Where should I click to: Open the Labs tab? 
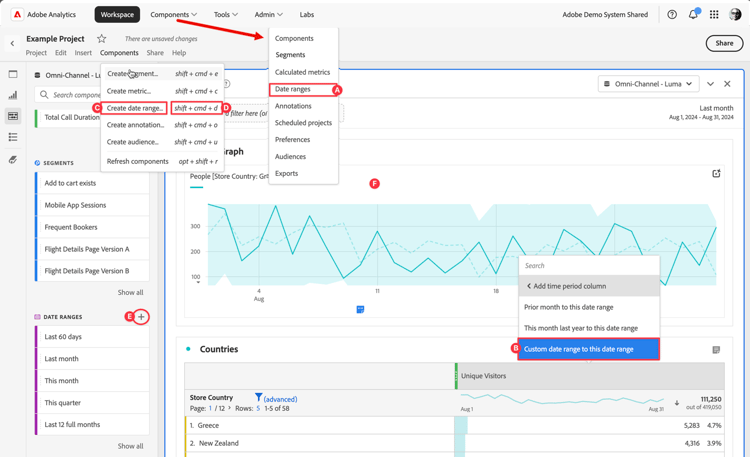point(307,14)
